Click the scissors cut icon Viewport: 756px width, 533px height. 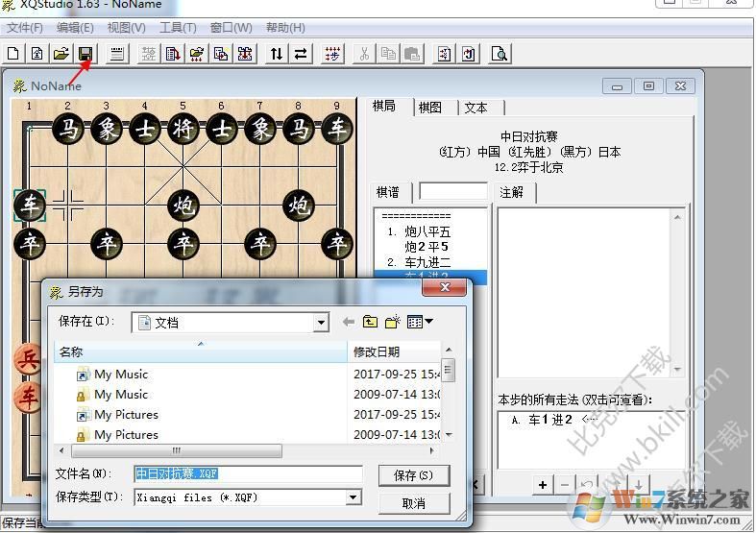point(364,54)
